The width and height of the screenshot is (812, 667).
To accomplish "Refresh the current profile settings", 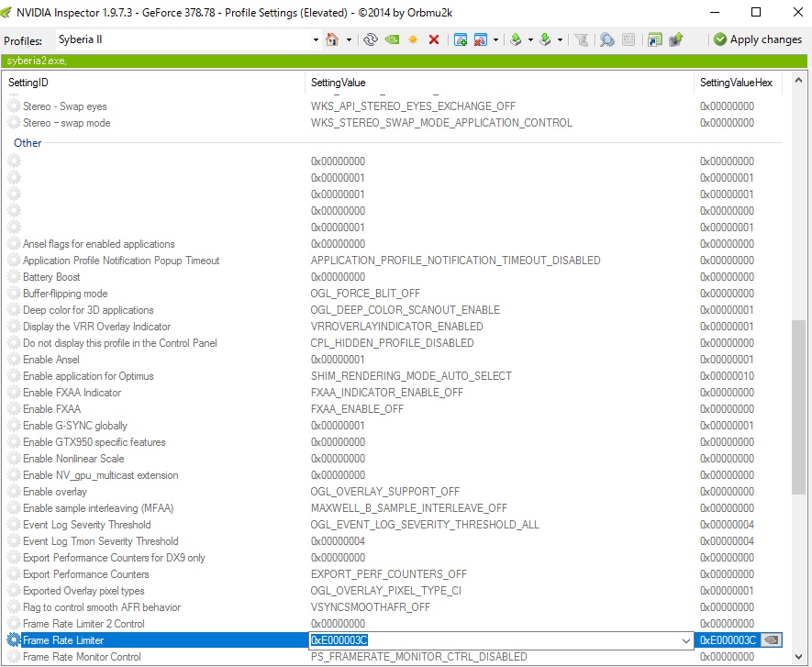I will pos(371,39).
